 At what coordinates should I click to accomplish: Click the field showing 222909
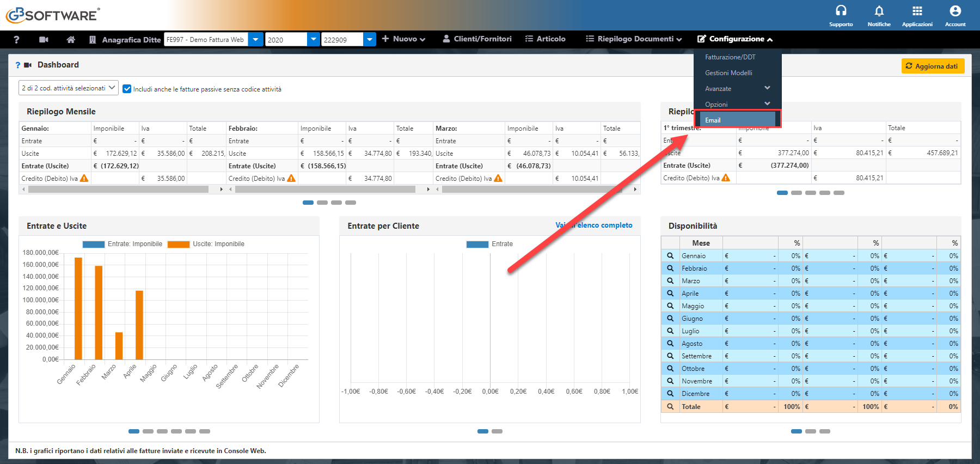[x=342, y=39]
